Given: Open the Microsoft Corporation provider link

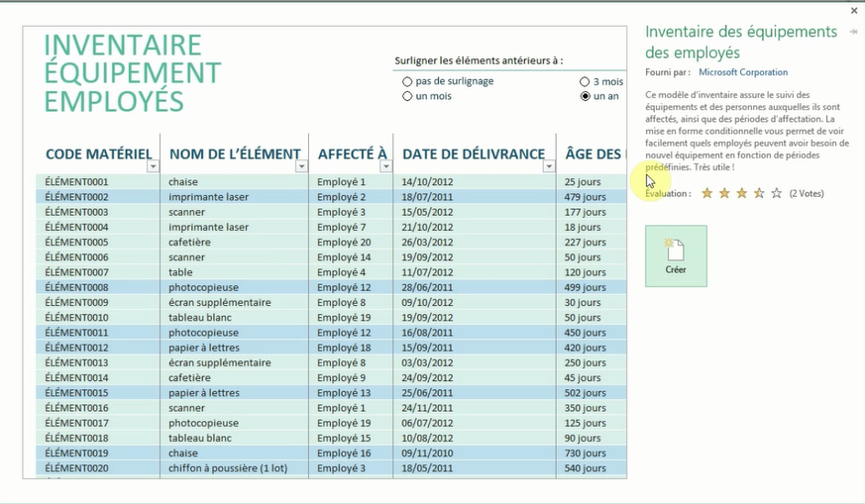Looking at the screenshot, I should [x=743, y=72].
